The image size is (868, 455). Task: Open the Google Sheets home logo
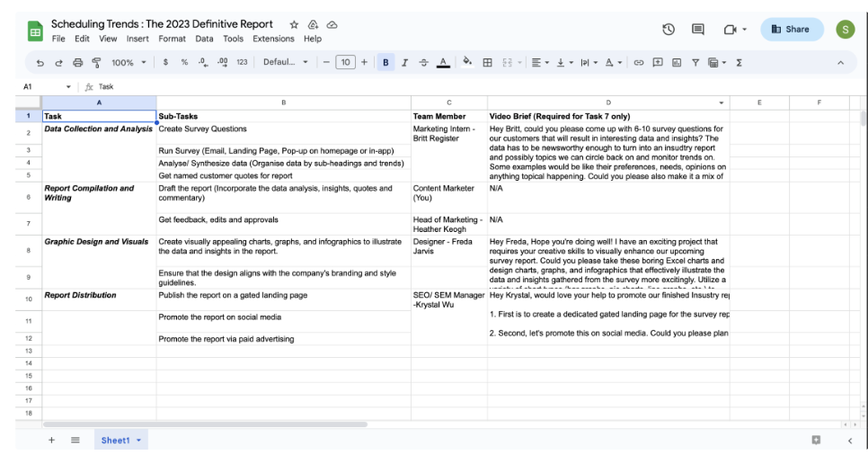[35, 31]
